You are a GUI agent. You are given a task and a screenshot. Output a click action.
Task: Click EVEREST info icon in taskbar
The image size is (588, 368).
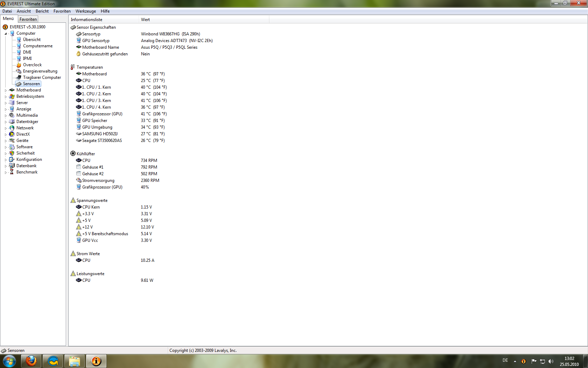(x=96, y=361)
